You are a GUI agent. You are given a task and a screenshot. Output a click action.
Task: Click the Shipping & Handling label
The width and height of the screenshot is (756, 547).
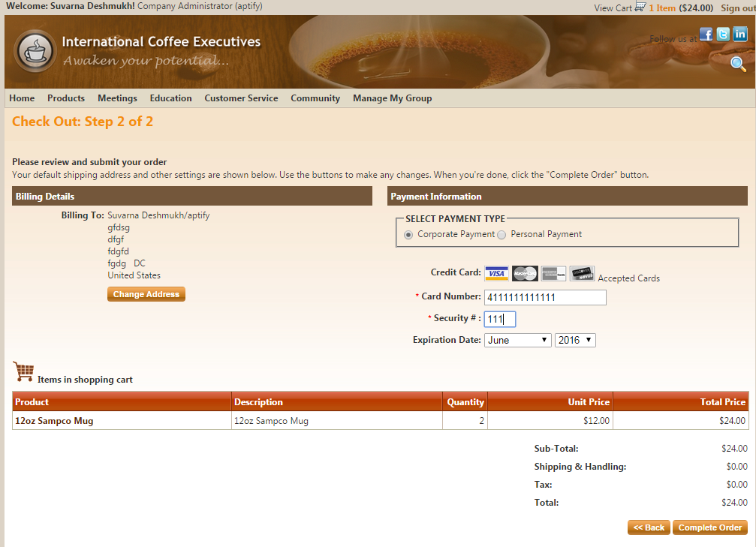pyautogui.click(x=580, y=467)
